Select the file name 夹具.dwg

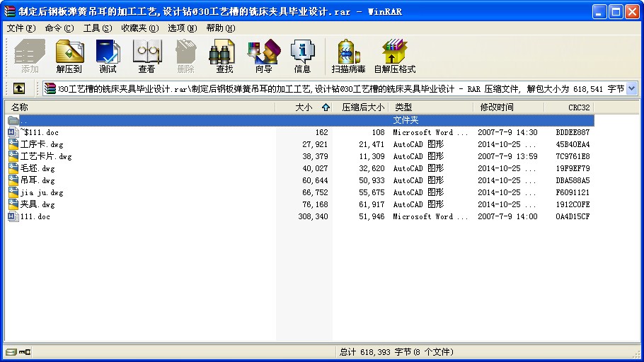[38, 204]
